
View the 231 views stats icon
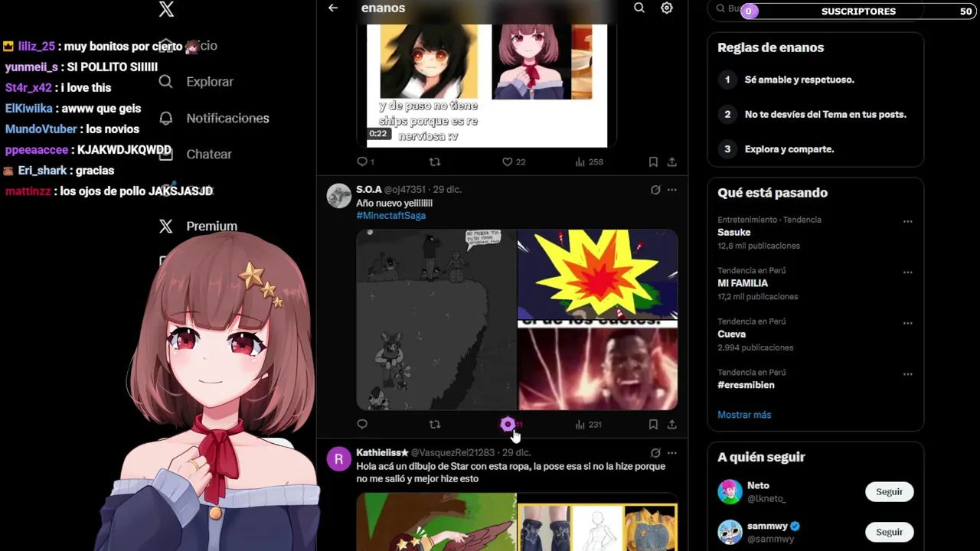pyautogui.click(x=580, y=425)
